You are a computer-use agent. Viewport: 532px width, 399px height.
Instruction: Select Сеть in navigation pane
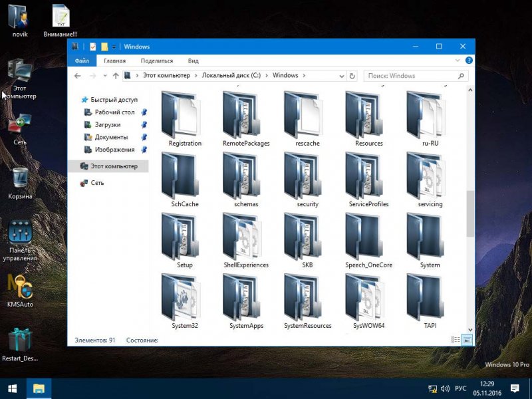(92, 183)
